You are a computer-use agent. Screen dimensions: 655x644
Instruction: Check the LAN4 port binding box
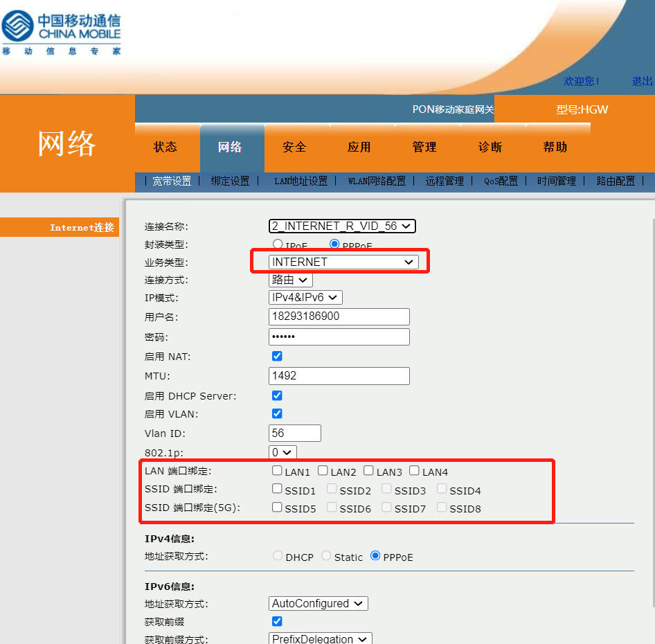(414, 471)
